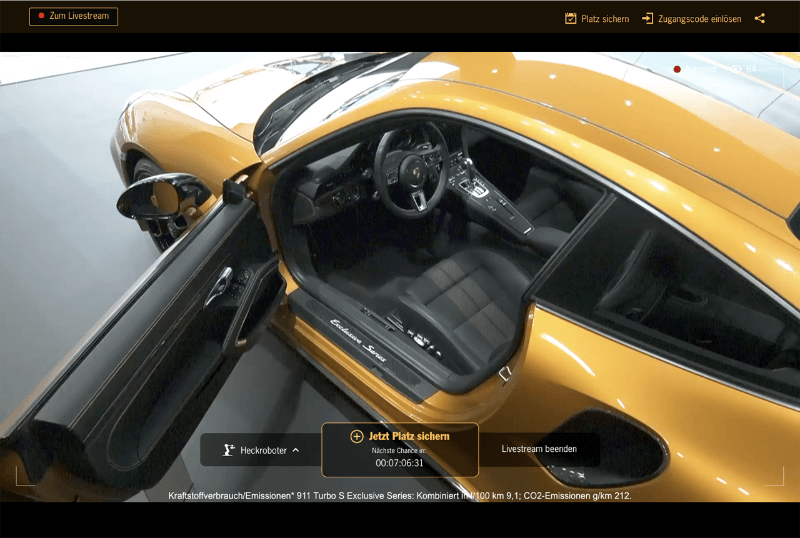Click the red Autopilot indicator dot

pyautogui.click(x=677, y=69)
